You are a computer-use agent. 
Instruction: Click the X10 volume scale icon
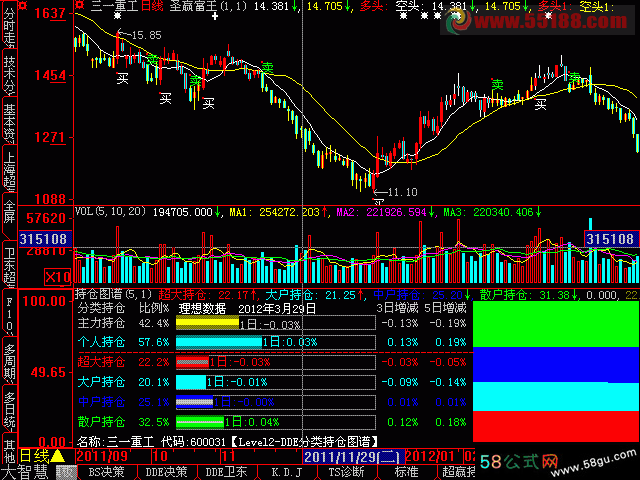(57, 277)
